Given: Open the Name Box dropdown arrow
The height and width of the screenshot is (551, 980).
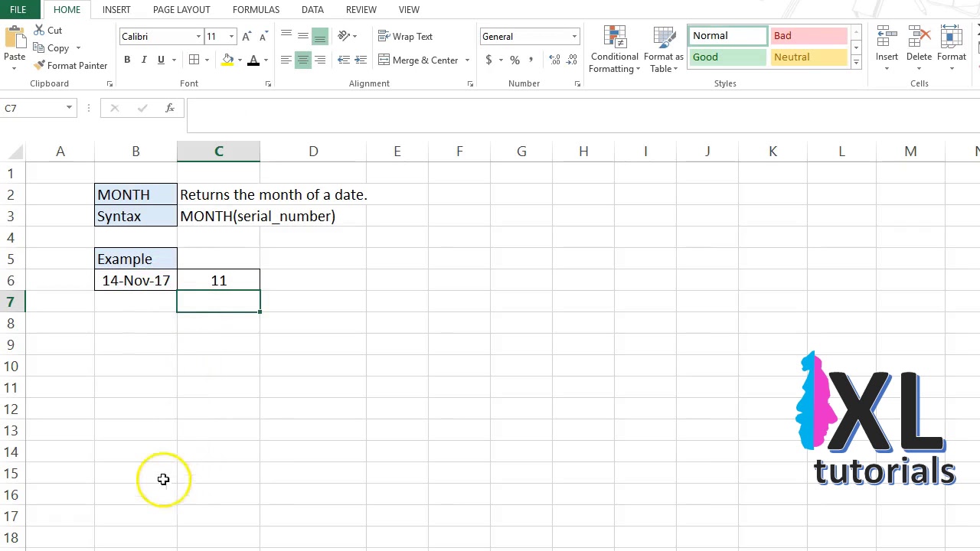Looking at the screenshot, I should point(69,108).
